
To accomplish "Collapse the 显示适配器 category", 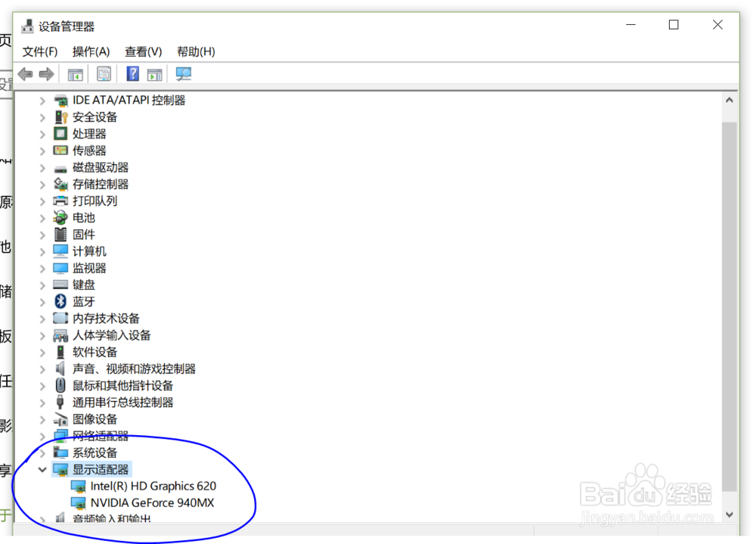I will [42, 469].
